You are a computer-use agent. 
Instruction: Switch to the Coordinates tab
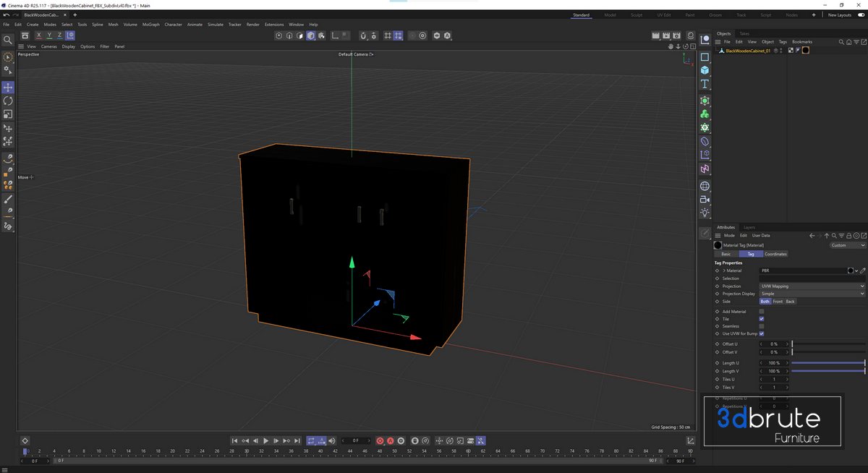click(x=775, y=254)
